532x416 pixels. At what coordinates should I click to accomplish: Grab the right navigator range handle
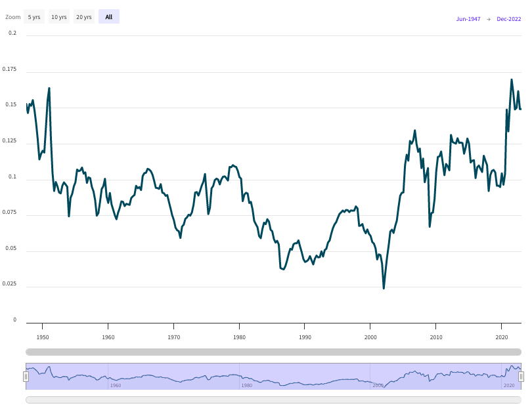[521, 377]
